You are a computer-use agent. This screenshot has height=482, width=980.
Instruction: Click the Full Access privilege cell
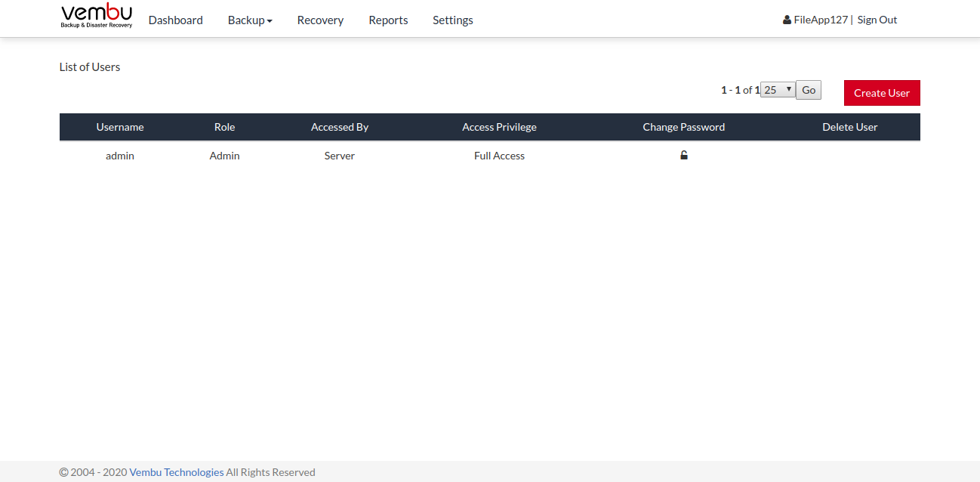499,156
